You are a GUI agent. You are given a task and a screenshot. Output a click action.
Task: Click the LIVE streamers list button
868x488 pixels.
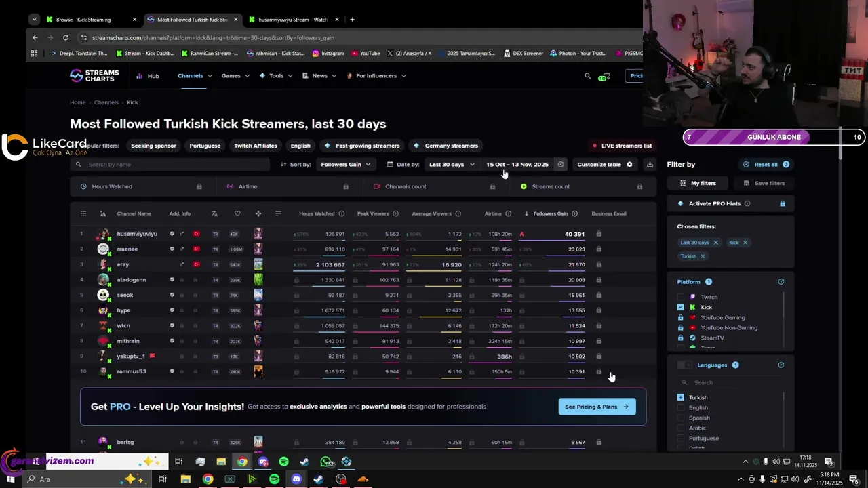[622, 146]
